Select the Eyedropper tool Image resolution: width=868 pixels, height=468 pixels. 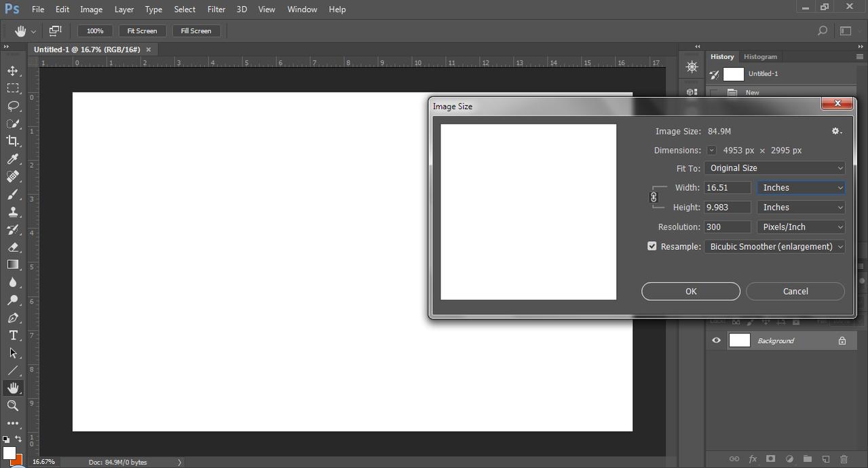(13, 159)
